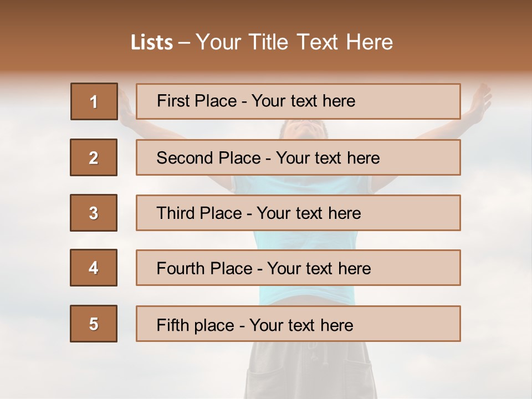Select the Fourth Place text bar

[x=298, y=268]
